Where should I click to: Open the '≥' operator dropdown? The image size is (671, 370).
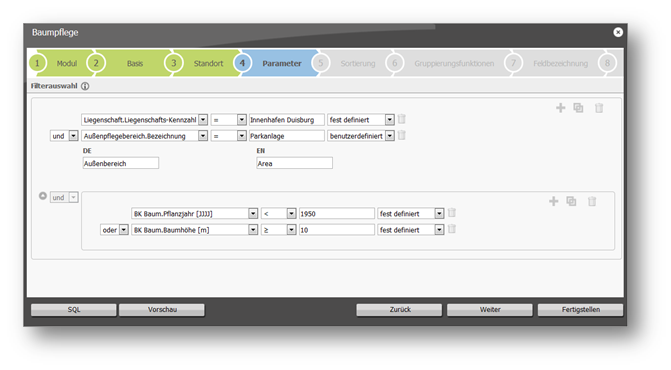(291, 230)
